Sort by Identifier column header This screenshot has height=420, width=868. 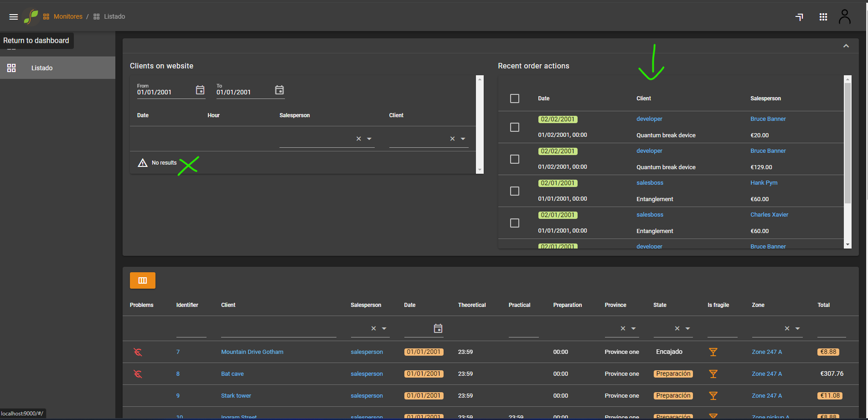tap(187, 305)
